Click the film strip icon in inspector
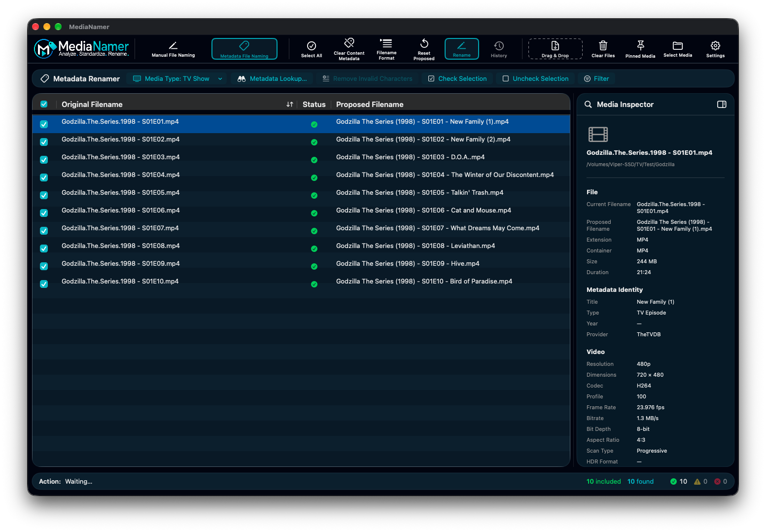 [598, 134]
